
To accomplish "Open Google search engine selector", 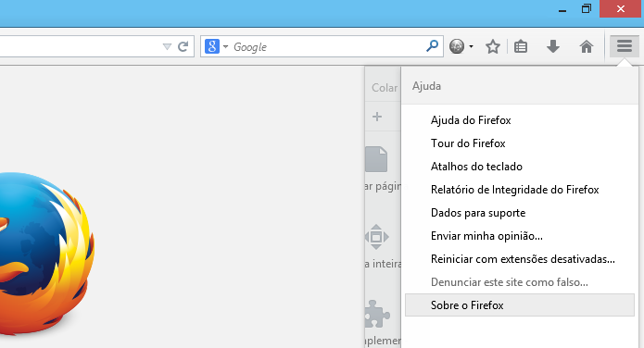I will pyautogui.click(x=216, y=46).
